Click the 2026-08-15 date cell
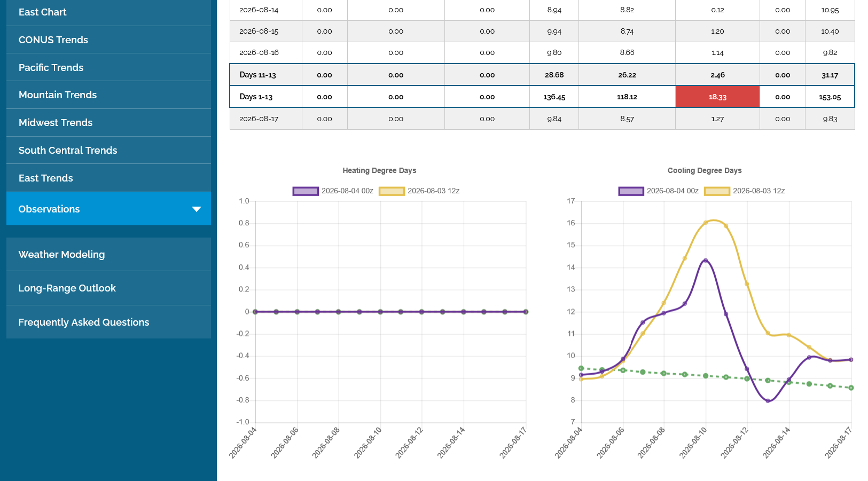The width and height of the screenshot is (868, 481). [259, 31]
